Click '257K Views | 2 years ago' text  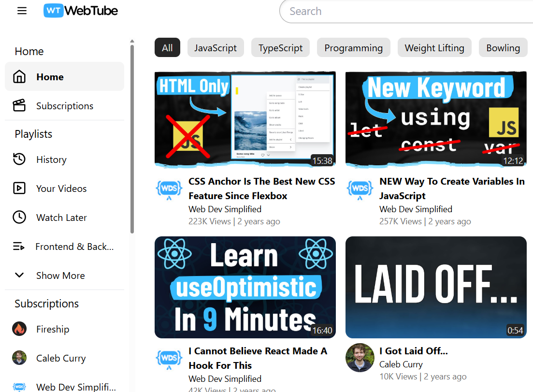click(x=425, y=221)
